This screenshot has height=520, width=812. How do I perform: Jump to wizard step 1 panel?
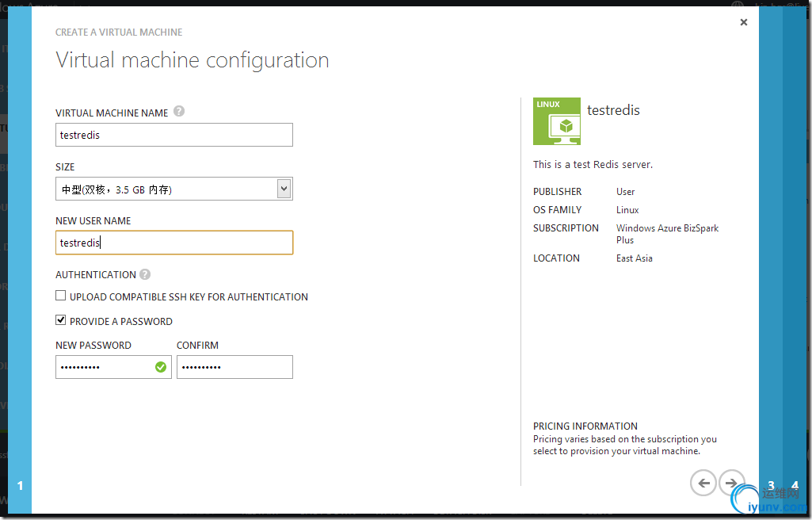[20, 260]
